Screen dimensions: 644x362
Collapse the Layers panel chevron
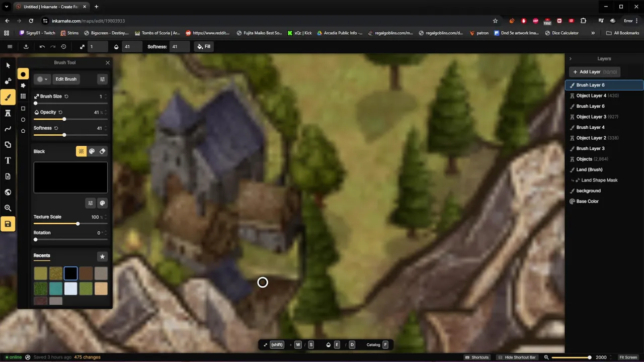[x=571, y=59]
